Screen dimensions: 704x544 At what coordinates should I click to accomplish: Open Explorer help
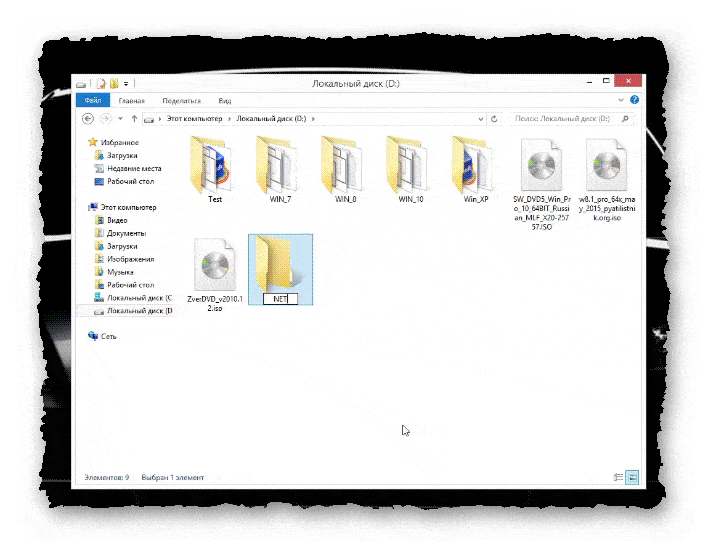coord(634,100)
